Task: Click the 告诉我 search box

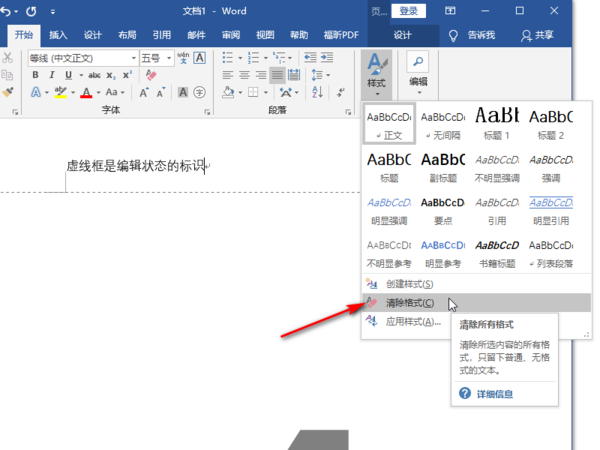Action: pos(472,35)
